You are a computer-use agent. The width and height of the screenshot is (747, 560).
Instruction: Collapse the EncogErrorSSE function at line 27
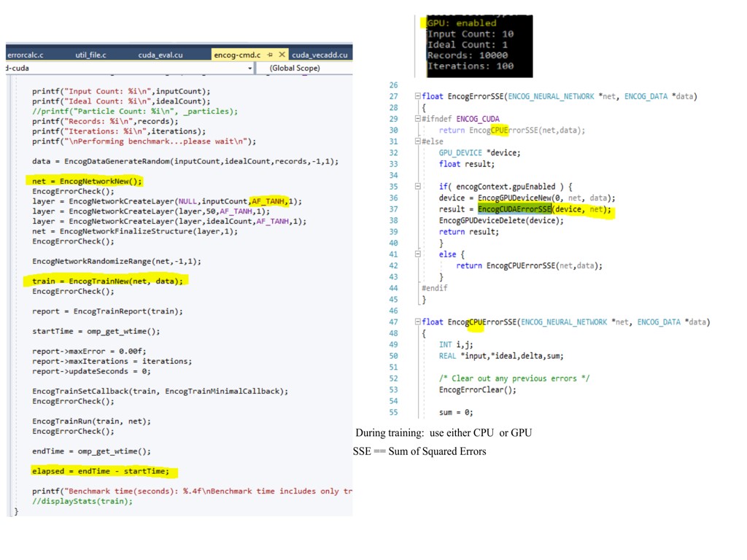[417, 96]
